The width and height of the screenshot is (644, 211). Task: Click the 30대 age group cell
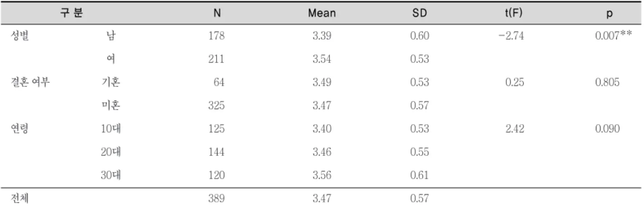pos(110,176)
